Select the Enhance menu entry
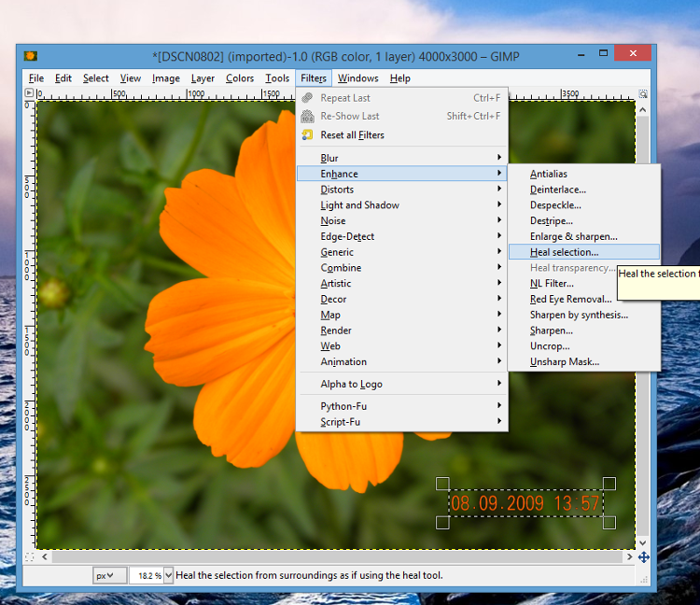 tap(401, 174)
